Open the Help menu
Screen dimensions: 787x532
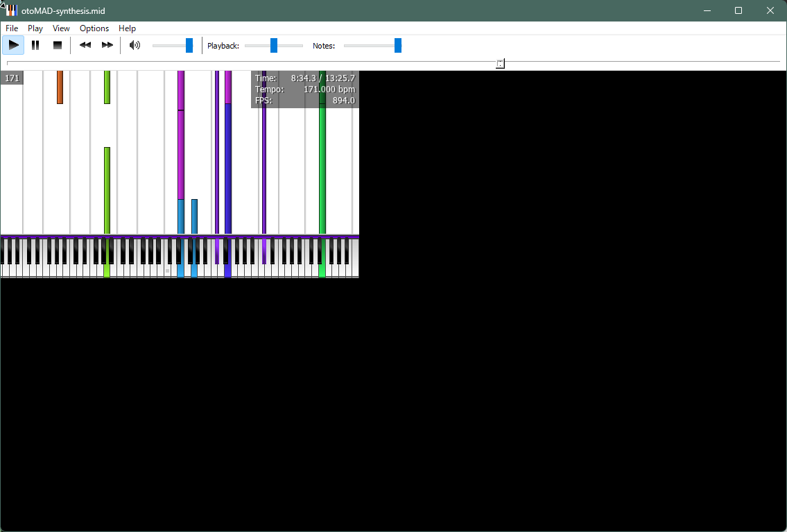[127, 28]
